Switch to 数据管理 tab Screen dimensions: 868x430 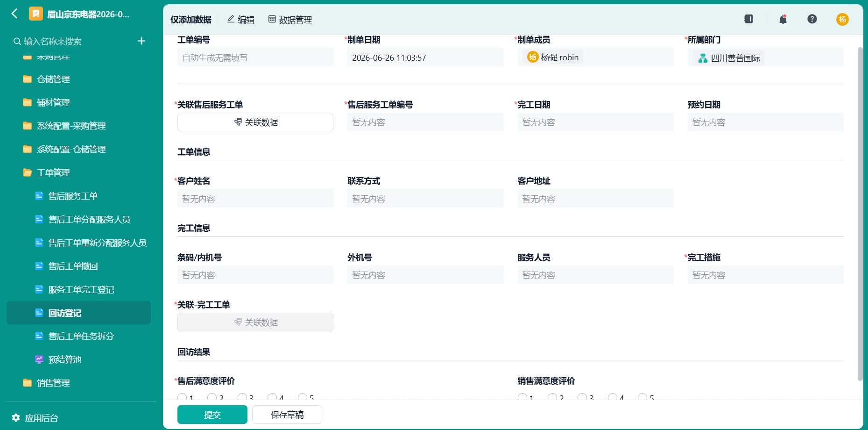[290, 20]
